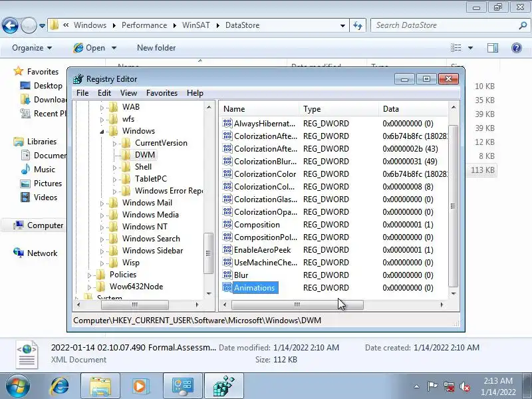Click scroll-down arrow of registry tree
This screenshot has height=399, width=532.
point(209,293)
